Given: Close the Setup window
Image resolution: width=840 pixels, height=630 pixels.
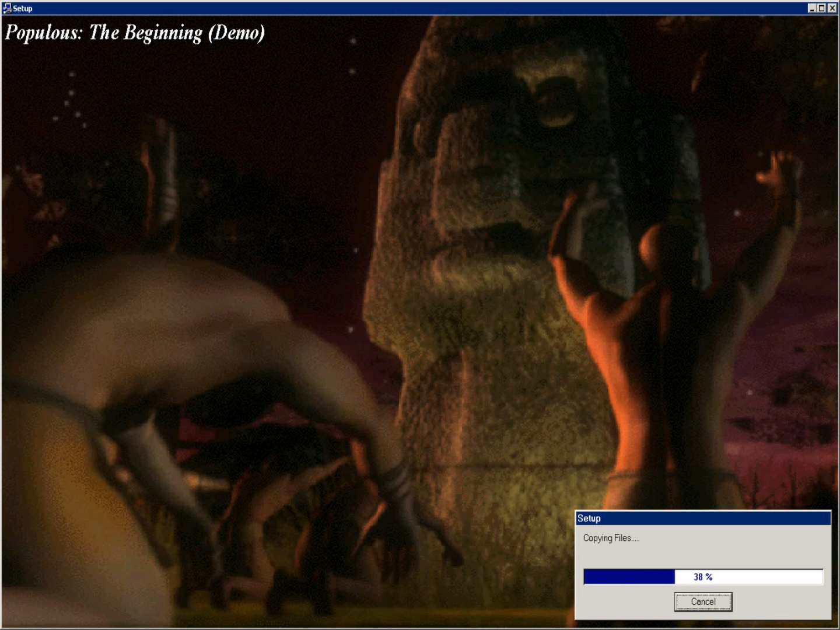Looking at the screenshot, I should pos(832,8).
